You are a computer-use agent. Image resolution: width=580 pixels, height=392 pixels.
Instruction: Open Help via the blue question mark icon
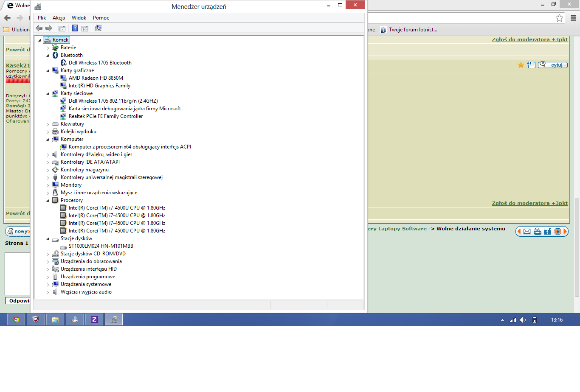[75, 28]
